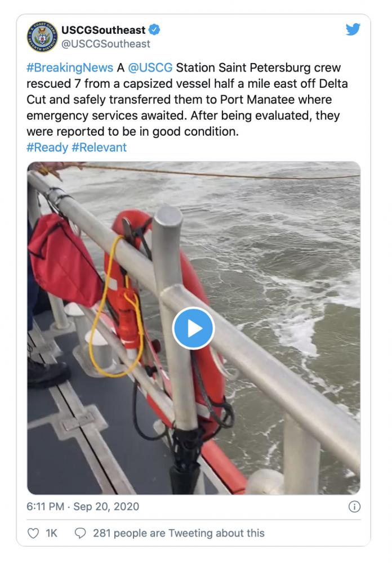Screen dimensions: 392x563
Task: Click the 6:11 PM timestamp
Action: click(45, 506)
